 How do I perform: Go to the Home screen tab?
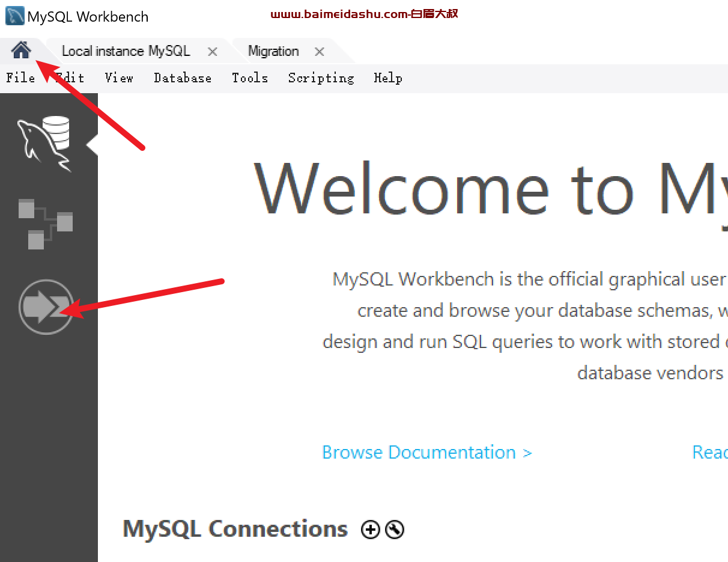pyautogui.click(x=21, y=51)
